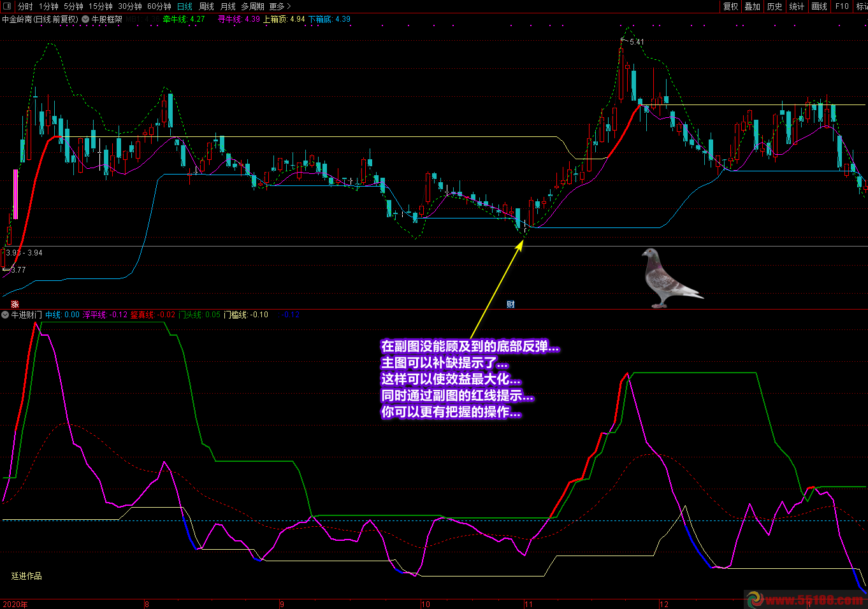
Task: Click the pigeon image on the chart
Action: click(x=668, y=278)
